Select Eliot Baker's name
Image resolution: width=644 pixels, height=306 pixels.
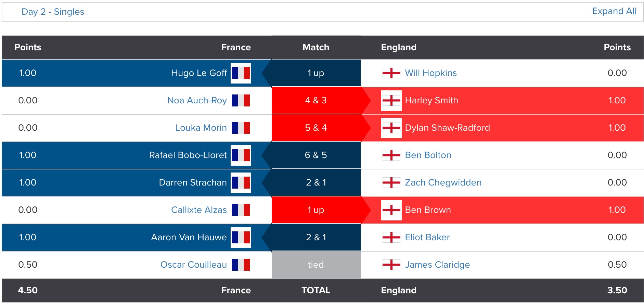click(x=427, y=238)
